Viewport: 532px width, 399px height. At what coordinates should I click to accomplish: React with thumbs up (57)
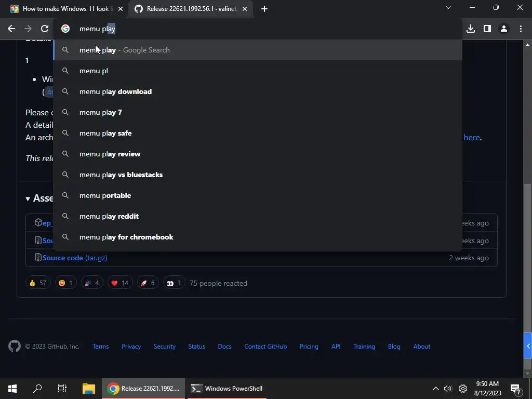pyautogui.click(x=38, y=283)
